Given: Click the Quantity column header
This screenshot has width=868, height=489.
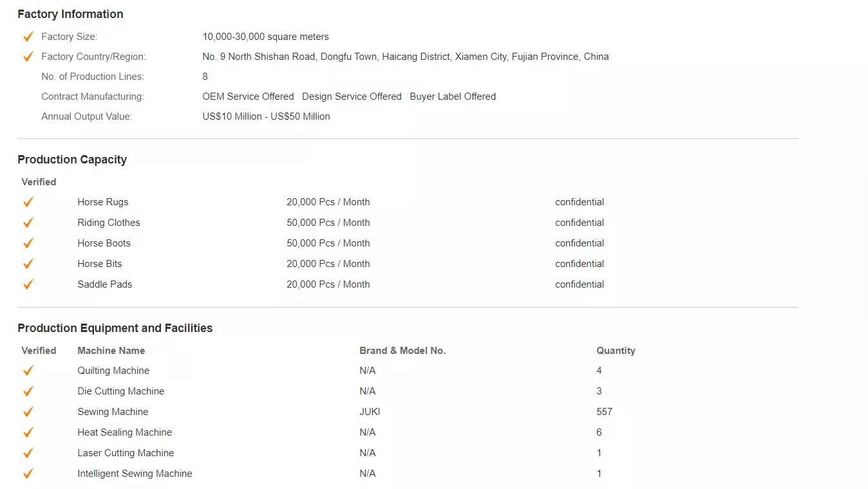Looking at the screenshot, I should point(616,351).
